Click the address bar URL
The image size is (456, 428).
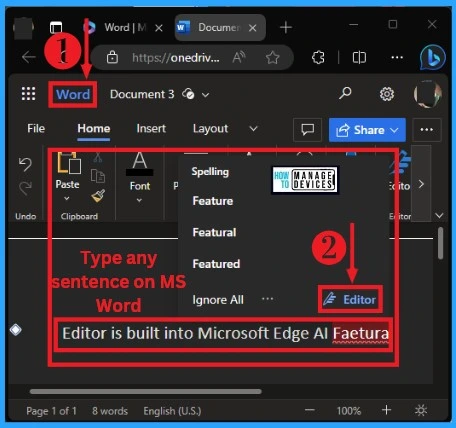point(176,58)
